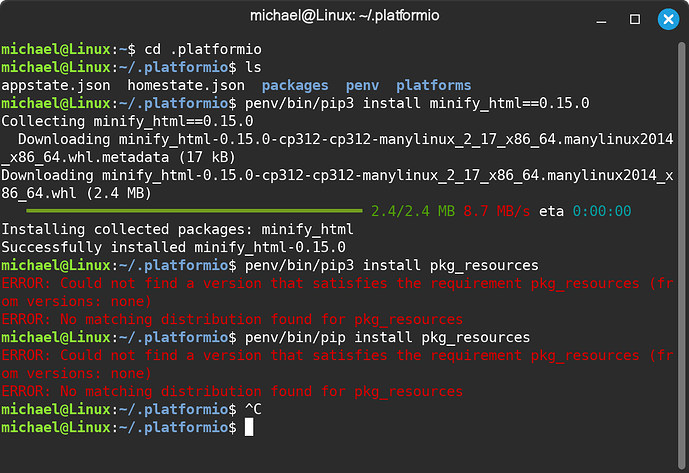Screen dimensions: 689x473
Task: Click the eta 0:00:00 time text
Action: pyautogui.click(x=602, y=211)
